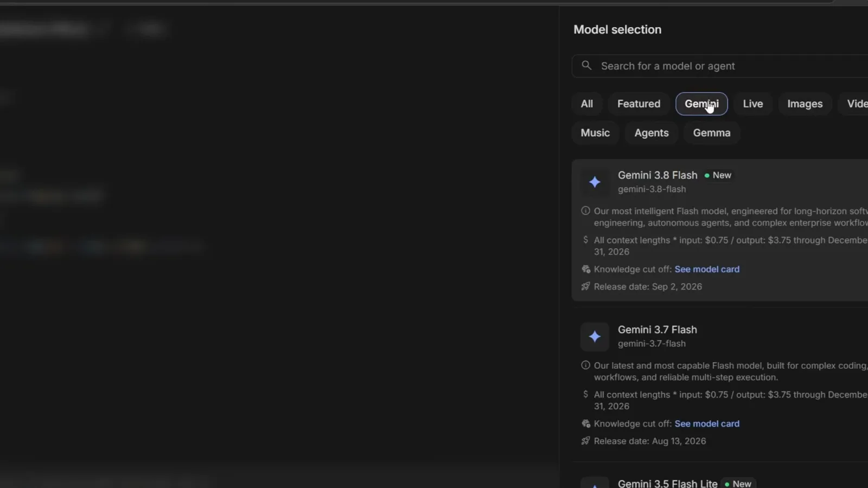
Task: Select the Featured filter chip
Action: [x=639, y=104]
